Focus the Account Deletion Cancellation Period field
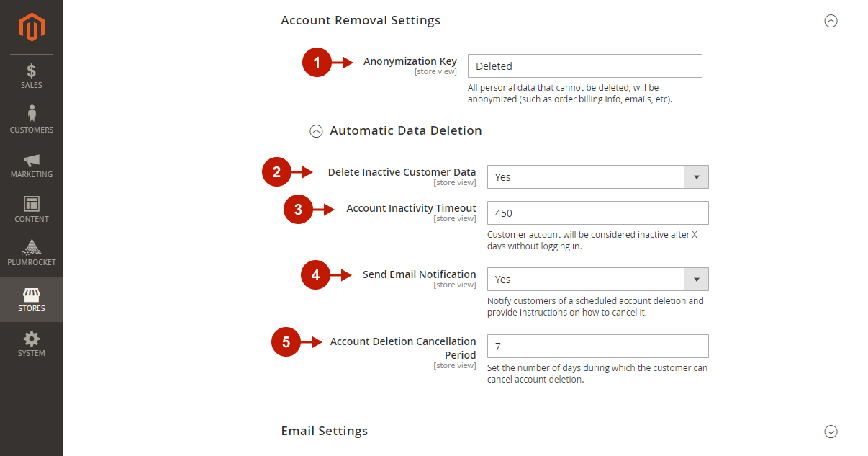Viewport: 868px width, 456px height. click(597, 347)
